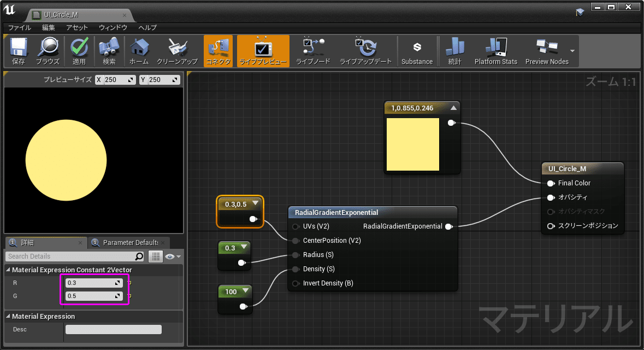
Task: Select the 0.3,0.5 node title
Action: click(236, 205)
